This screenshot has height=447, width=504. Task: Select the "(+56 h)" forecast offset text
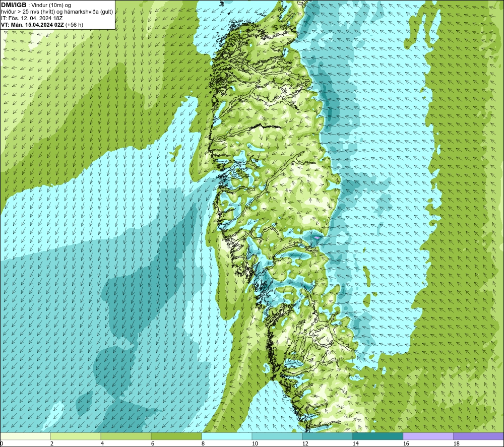[x=74, y=25]
